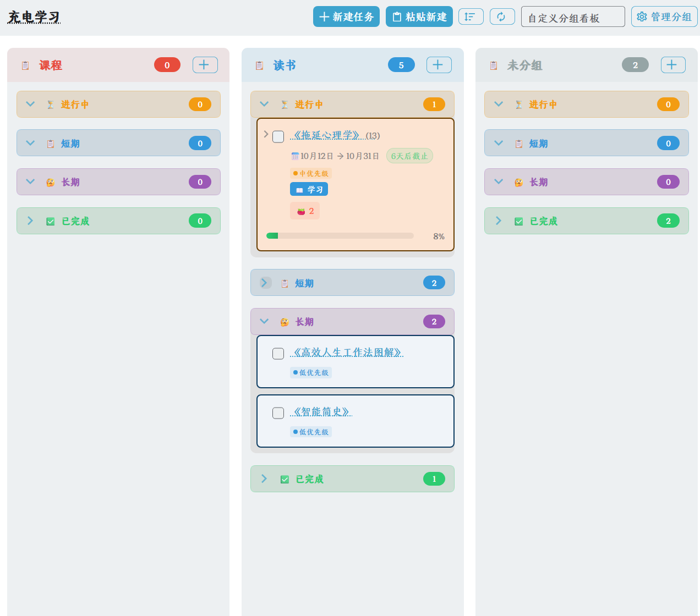Click the calendar date icon on 拖延心理学
Viewport: 700px width, 616px height.
295,156
